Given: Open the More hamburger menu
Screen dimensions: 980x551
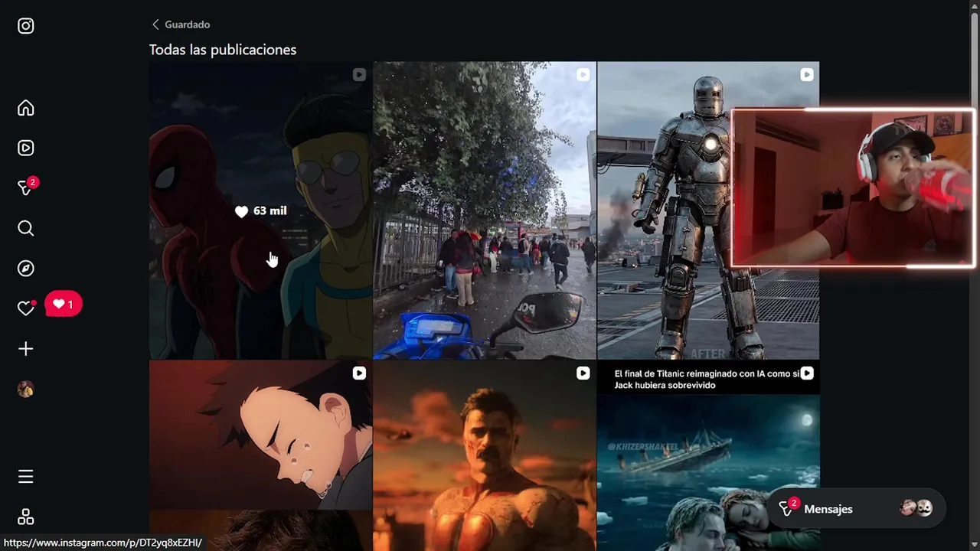Looking at the screenshot, I should point(25,477).
